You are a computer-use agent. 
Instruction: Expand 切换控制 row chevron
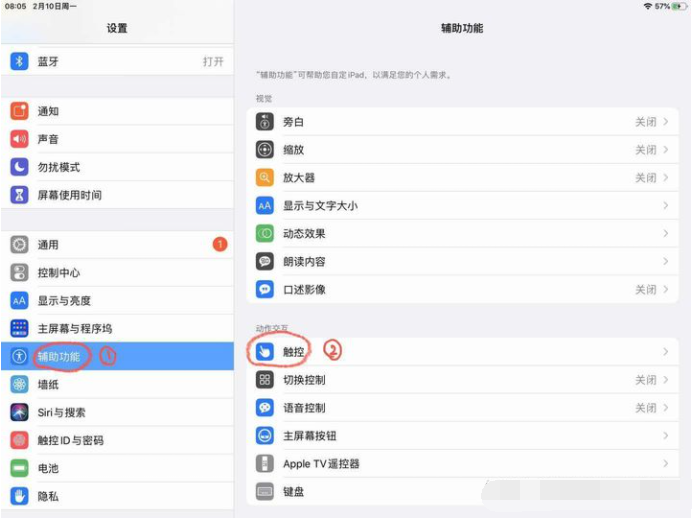pos(666,380)
